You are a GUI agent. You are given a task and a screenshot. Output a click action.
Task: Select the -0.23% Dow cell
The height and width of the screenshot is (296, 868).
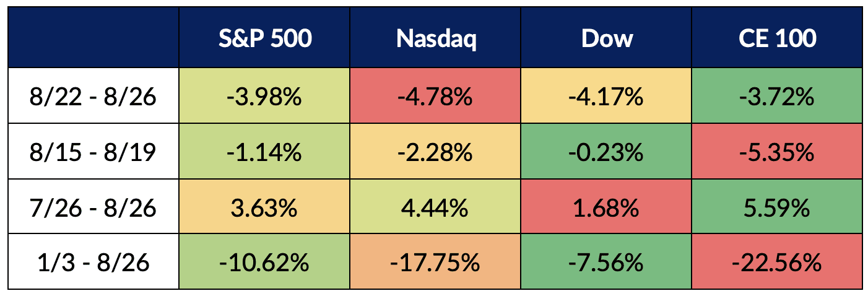click(606, 150)
